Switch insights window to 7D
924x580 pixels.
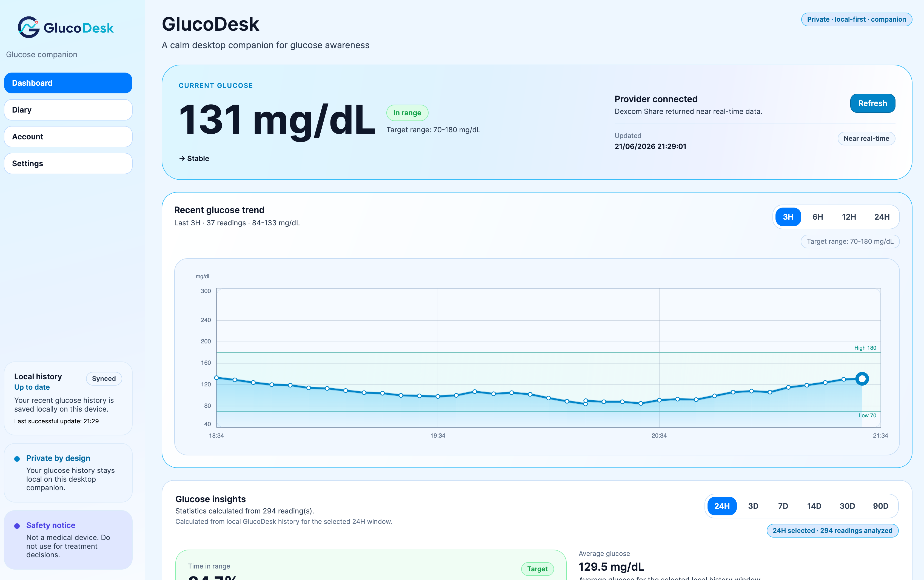coord(783,506)
